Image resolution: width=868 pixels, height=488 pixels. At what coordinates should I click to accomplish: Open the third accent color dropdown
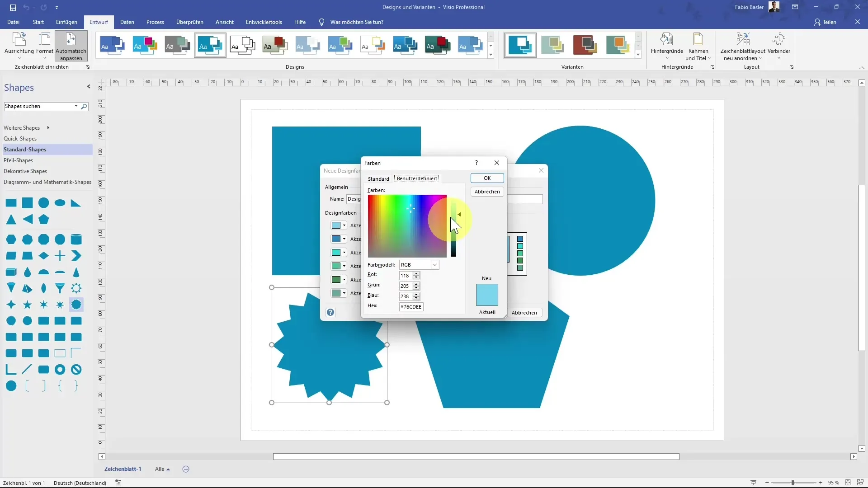(344, 253)
